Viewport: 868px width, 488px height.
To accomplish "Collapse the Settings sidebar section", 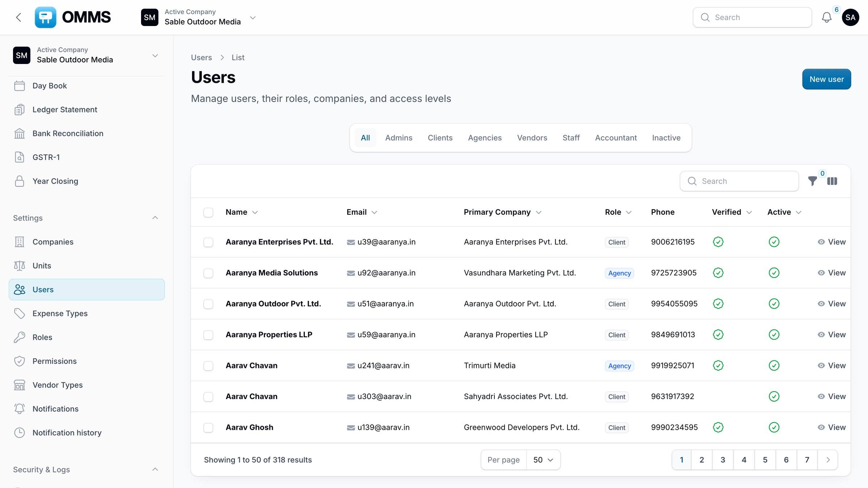I will (x=155, y=218).
